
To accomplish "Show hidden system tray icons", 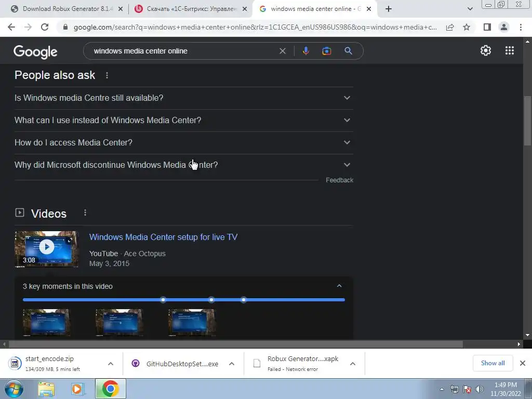I will tap(442, 389).
